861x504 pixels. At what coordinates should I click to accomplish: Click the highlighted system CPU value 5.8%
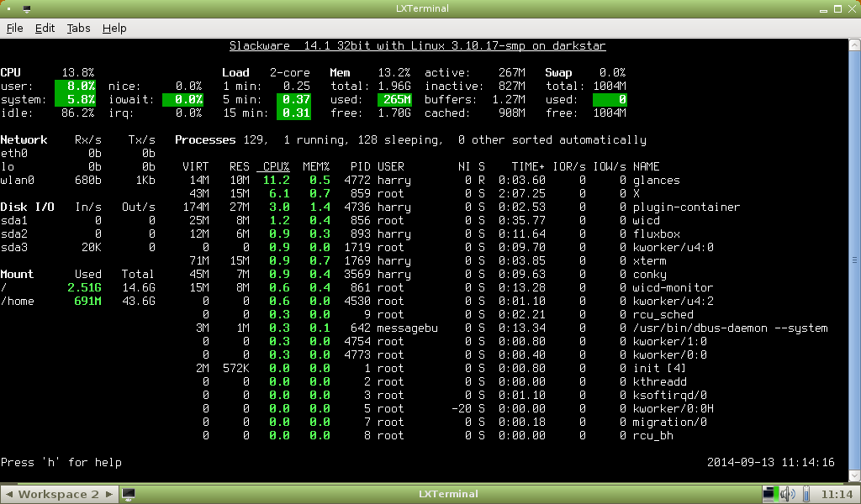(75, 100)
